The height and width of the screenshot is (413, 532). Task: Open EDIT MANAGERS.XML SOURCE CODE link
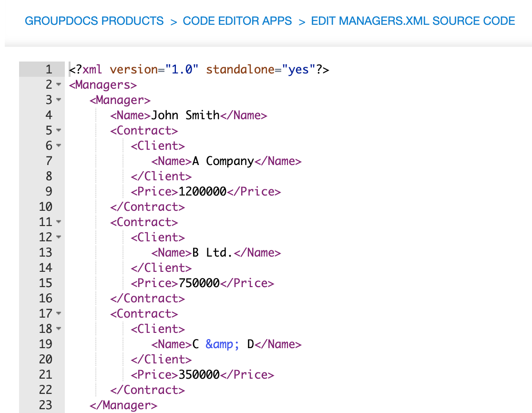tap(413, 21)
